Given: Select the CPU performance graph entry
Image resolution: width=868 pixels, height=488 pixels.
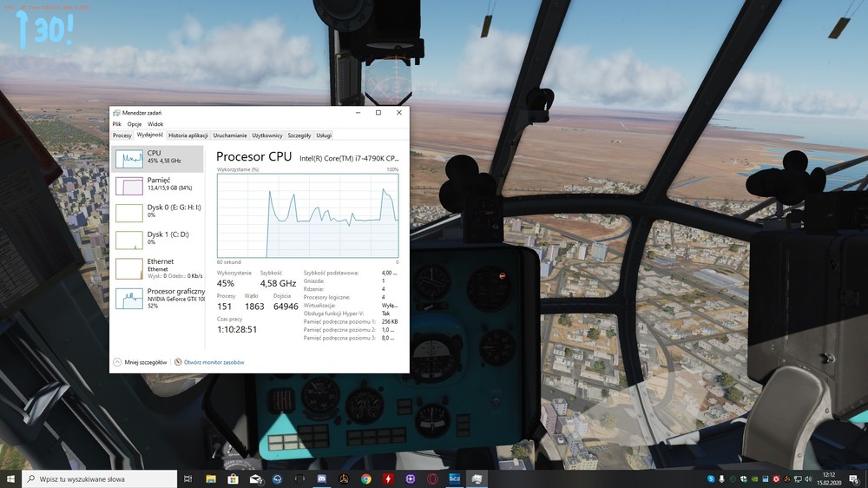Looking at the screenshot, I should pos(158,159).
